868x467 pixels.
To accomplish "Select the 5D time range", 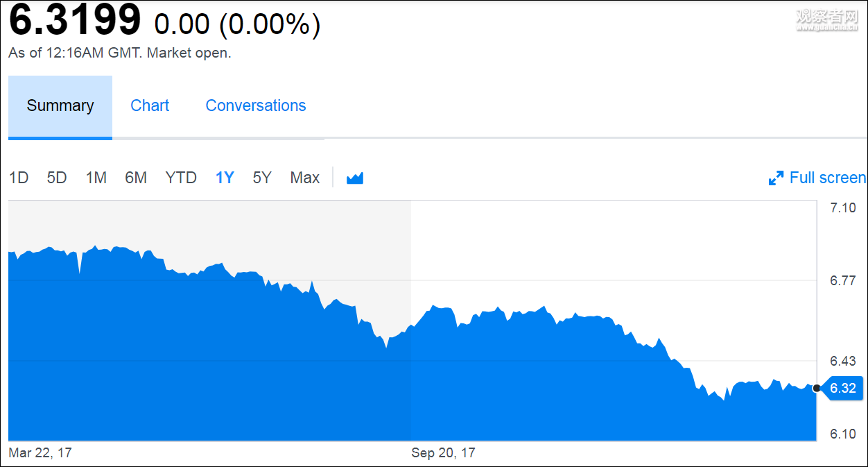I will pos(57,178).
